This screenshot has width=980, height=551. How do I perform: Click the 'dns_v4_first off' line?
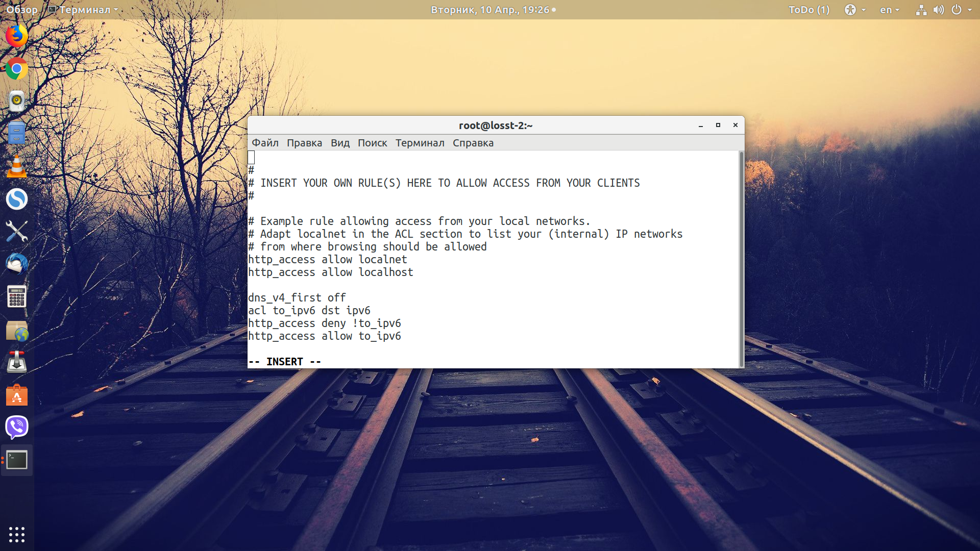297,298
